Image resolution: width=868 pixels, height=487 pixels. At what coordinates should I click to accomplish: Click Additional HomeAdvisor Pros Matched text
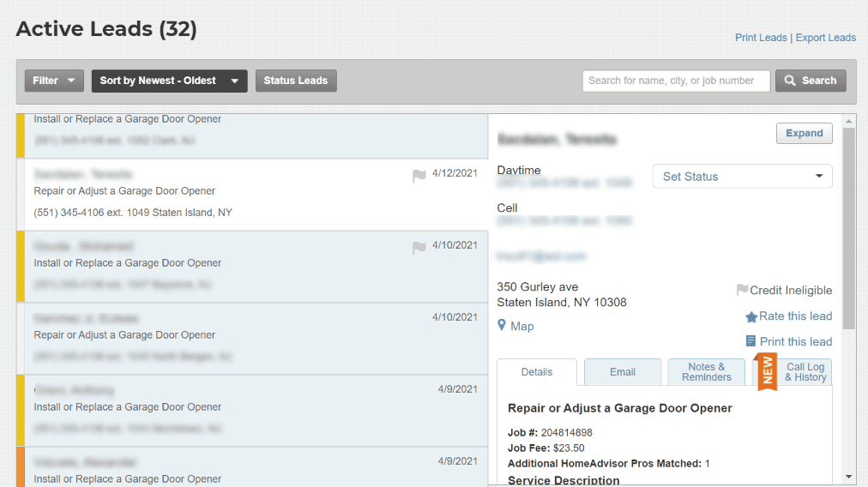608,463
